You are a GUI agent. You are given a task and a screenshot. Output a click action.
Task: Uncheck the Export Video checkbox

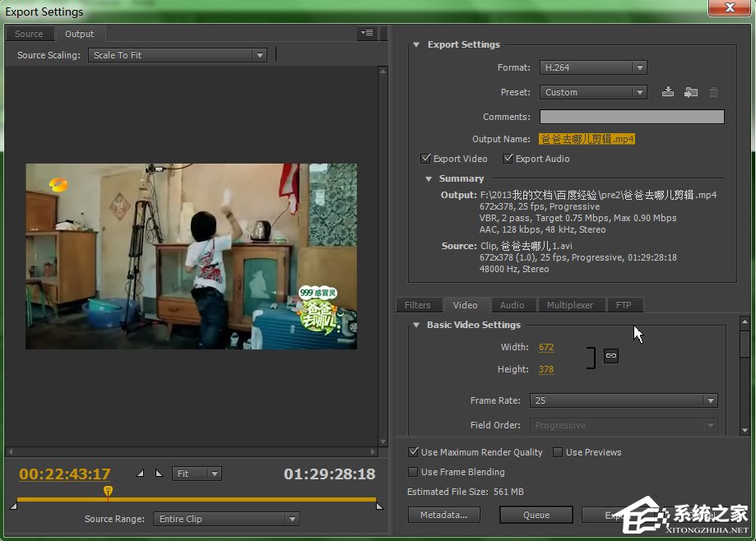coord(425,159)
